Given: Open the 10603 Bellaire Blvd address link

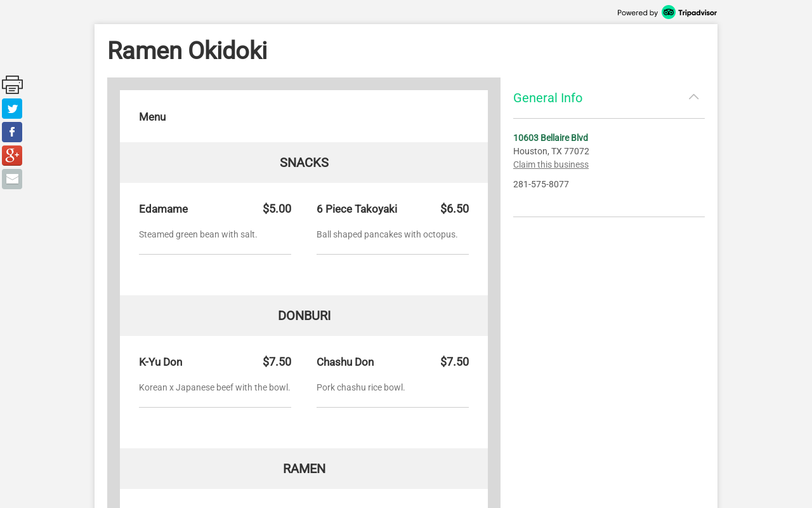Looking at the screenshot, I should coord(551,138).
